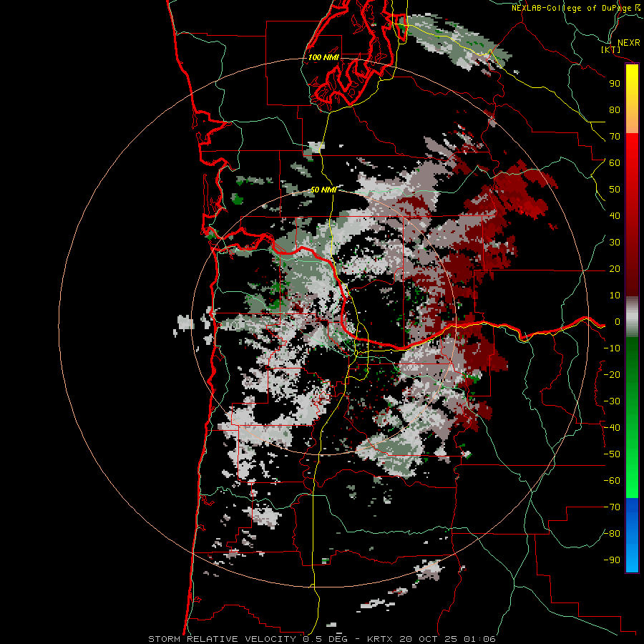Click the 50 value on velocity scale

(x=615, y=190)
